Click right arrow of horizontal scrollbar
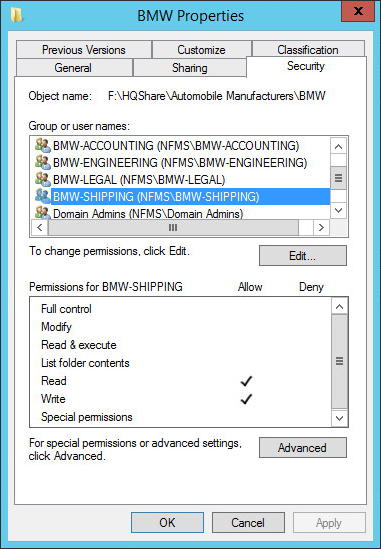This screenshot has height=549, width=381. pos(321,228)
